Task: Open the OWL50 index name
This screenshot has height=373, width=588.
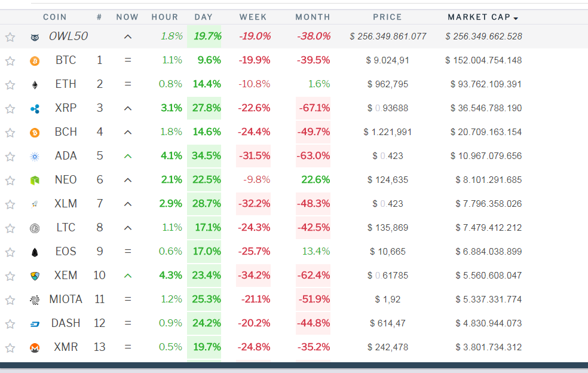Action: (68, 36)
